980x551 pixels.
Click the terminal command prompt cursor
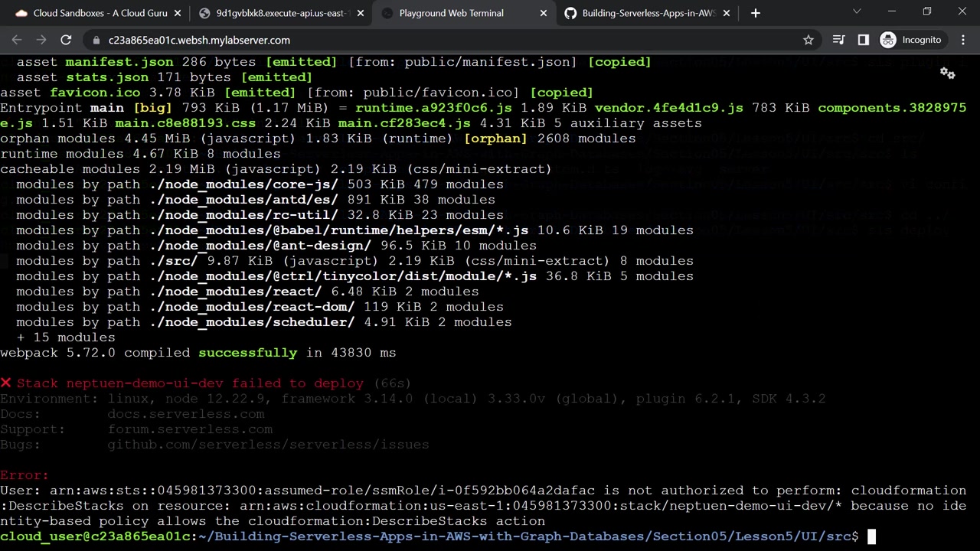click(x=871, y=536)
